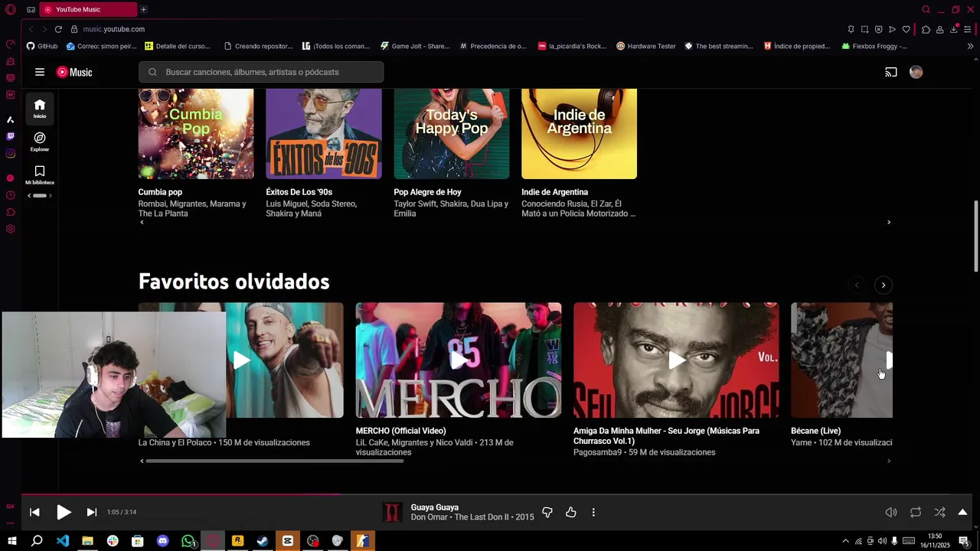Open Indie de Argentina playlist title

(x=554, y=192)
